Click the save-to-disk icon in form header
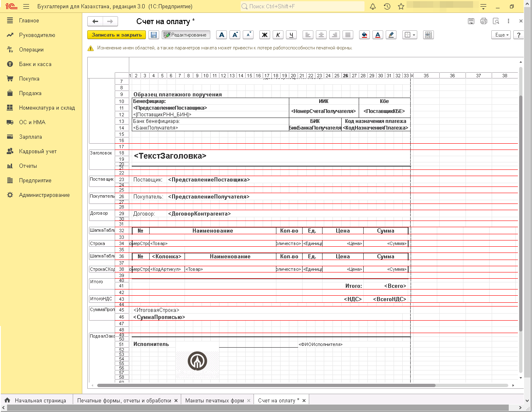The width and height of the screenshot is (532, 412). click(471, 21)
